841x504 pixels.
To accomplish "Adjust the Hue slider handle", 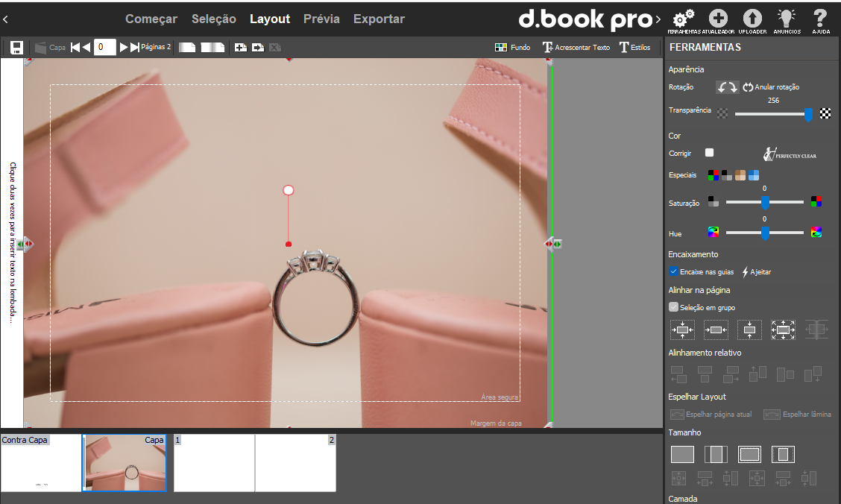I will [x=765, y=233].
